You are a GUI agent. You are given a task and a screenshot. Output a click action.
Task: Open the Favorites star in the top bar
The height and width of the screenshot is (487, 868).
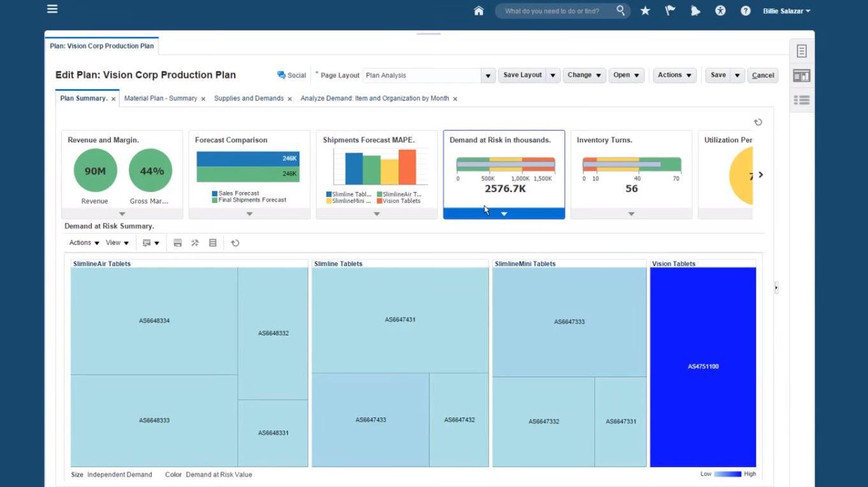(644, 10)
